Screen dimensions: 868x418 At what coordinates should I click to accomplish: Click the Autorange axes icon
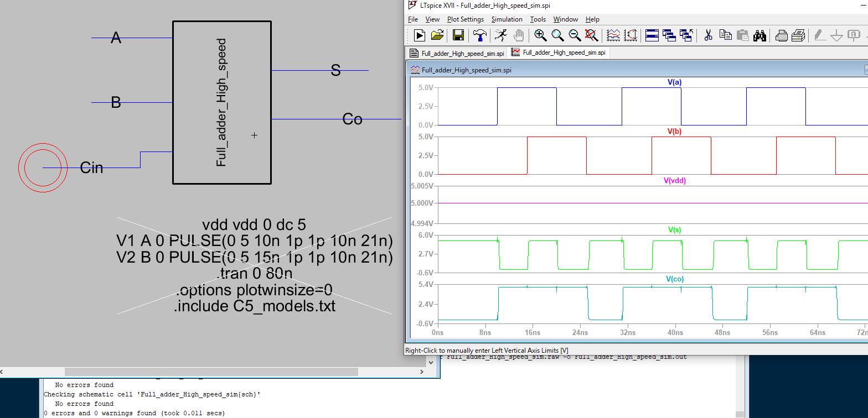[x=631, y=35]
